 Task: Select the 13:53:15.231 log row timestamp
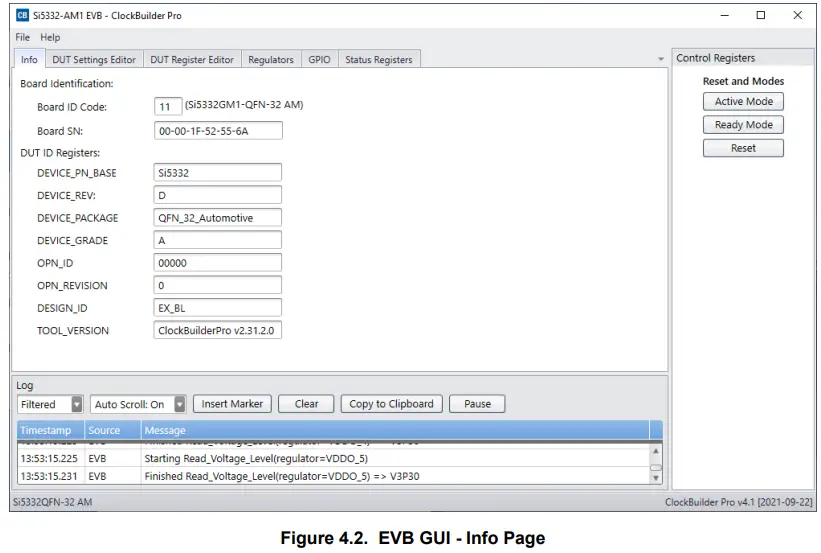pos(49,477)
